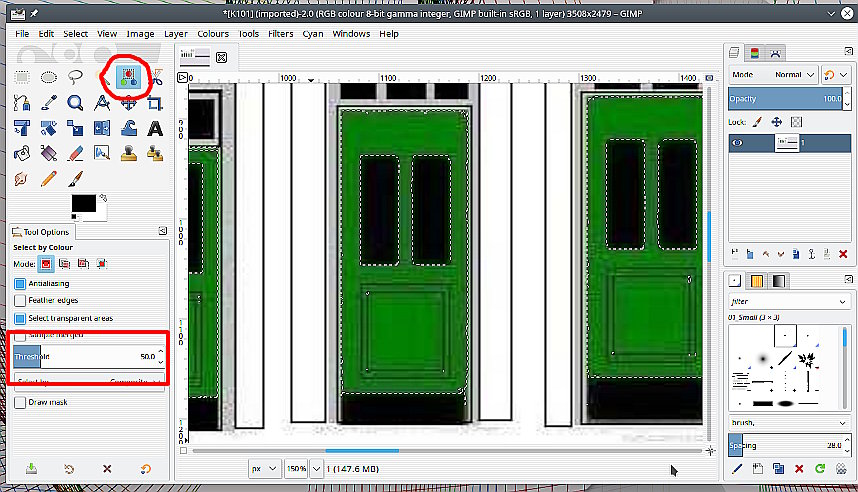858x492 pixels.
Task: Create a new layer button
Action: pos(734,253)
